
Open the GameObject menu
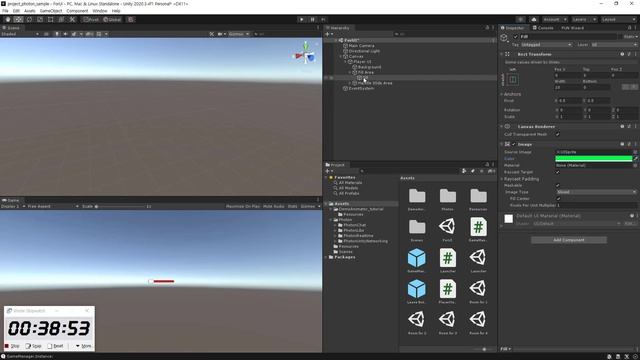[51, 11]
